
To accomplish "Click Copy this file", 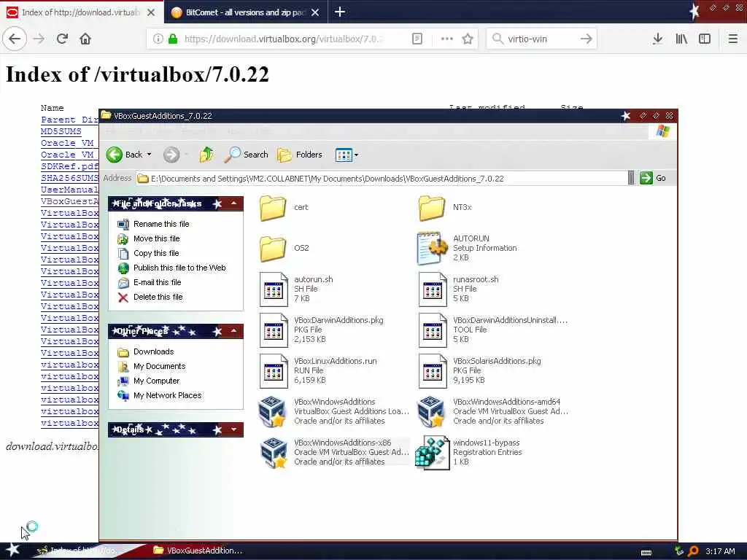I will (156, 253).
